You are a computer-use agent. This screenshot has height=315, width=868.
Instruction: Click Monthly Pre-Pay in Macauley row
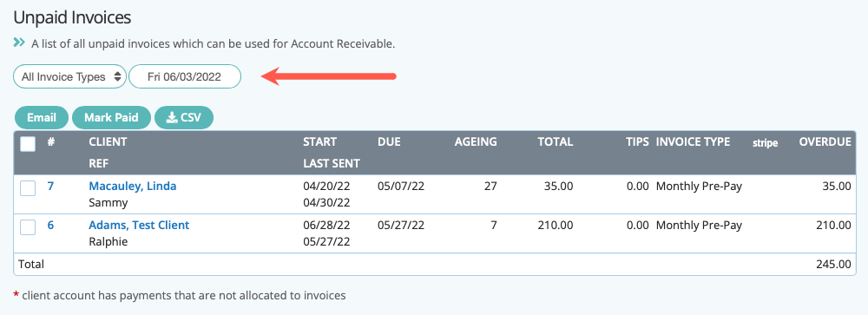pos(699,187)
